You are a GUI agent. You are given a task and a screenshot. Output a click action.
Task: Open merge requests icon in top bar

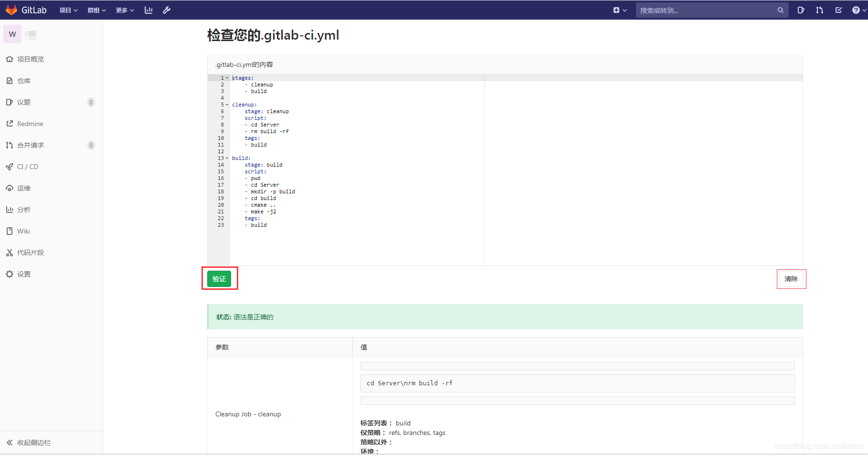[x=820, y=10]
